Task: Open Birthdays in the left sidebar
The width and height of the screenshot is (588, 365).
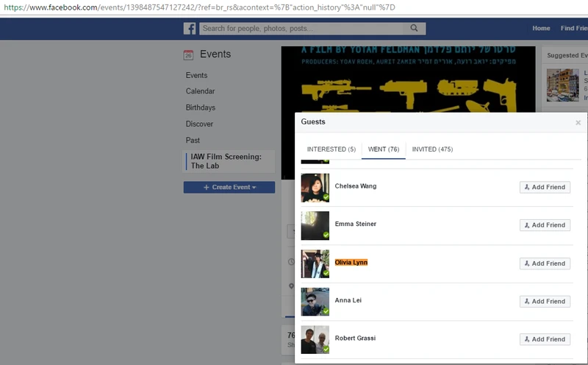Action: pyautogui.click(x=201, y=107)
